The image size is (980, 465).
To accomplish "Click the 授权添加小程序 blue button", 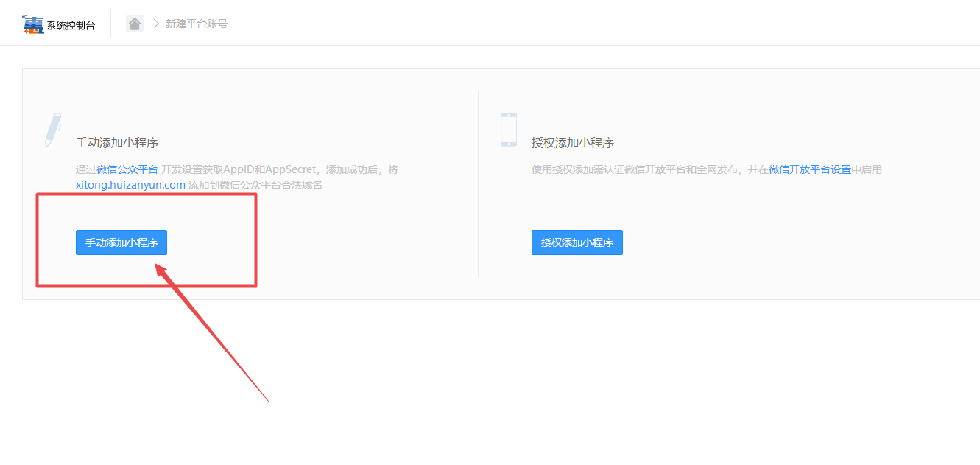I will click(x=577, y=242).
